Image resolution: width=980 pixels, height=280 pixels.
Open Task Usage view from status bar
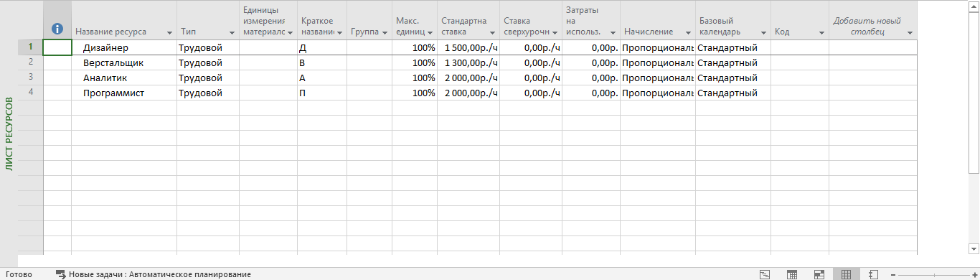[792, 274]
